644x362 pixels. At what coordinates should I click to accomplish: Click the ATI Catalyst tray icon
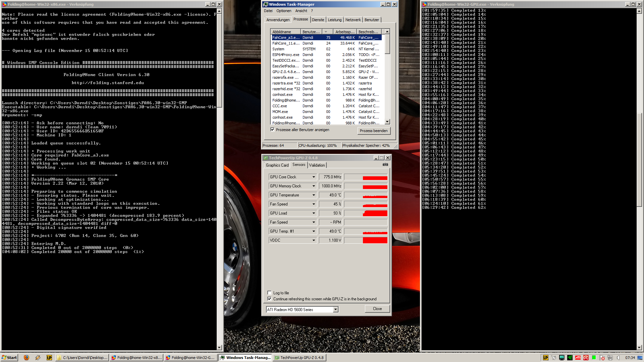[578, 358]
